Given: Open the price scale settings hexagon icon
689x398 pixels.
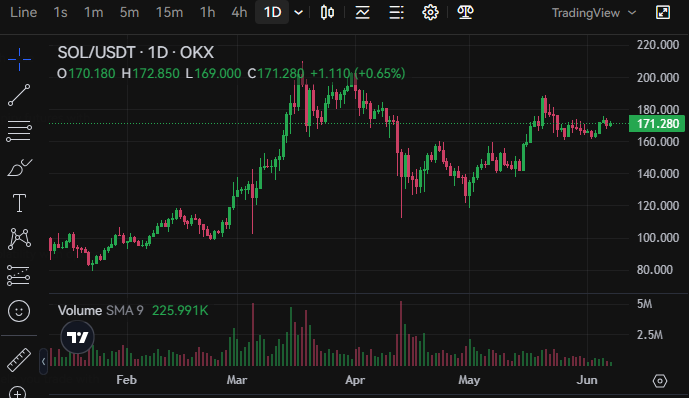Looking at the screenshot, I should click(x=660, y=380).
